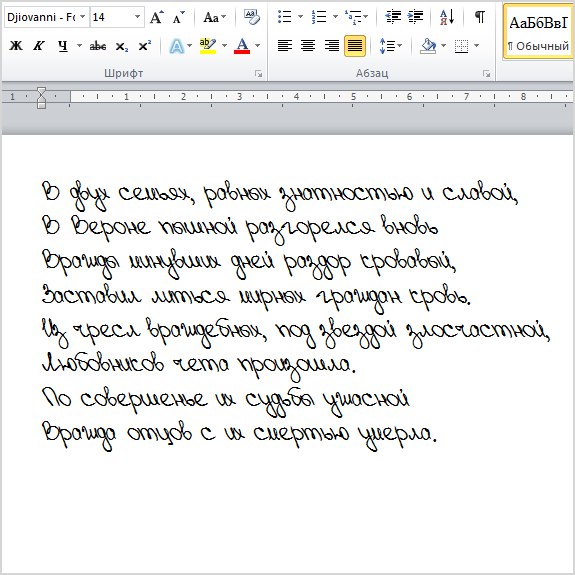Image resolution: width=575 pixels, height=575 pixels.
Task: Open the Абзац dialog launcher
Action: tap(487, 74)
